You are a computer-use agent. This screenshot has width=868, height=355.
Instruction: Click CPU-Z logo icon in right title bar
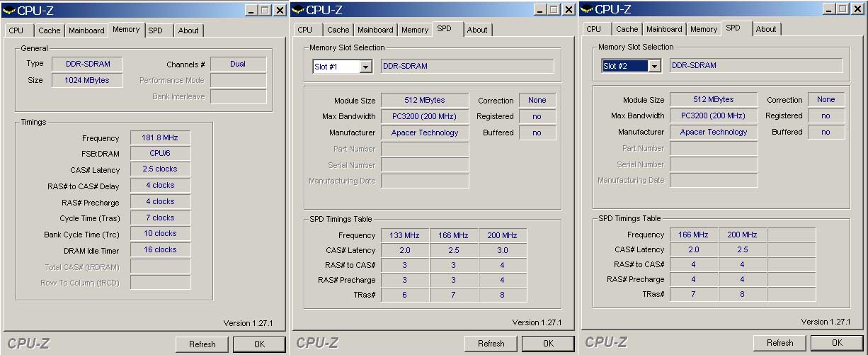[588, 9]
